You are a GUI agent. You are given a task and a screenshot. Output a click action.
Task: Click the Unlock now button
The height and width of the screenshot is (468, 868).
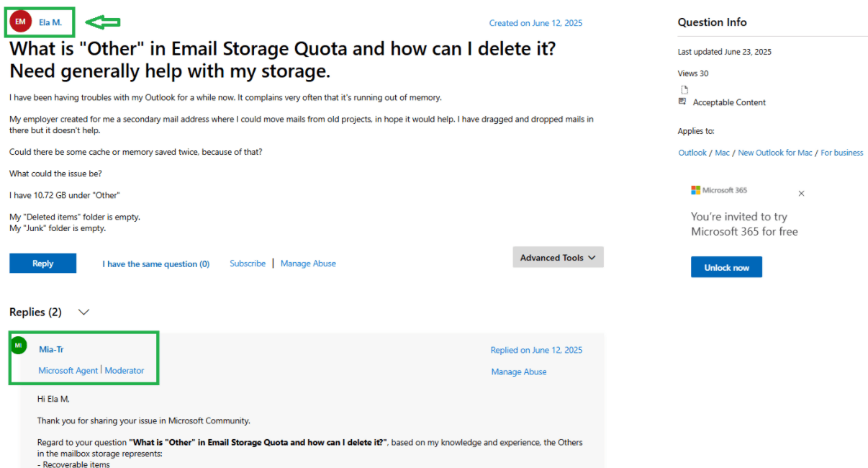pyautogui.click(x=726, y=266)
